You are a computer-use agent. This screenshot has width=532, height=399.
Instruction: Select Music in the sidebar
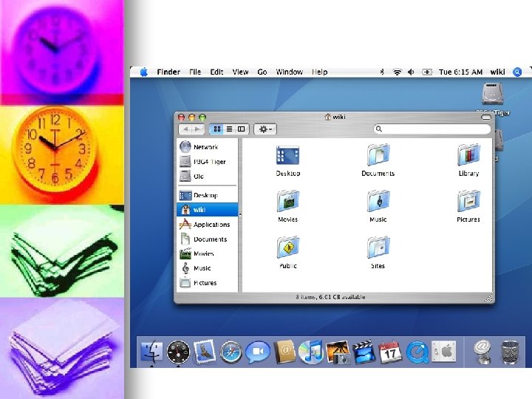pos(208,268)
